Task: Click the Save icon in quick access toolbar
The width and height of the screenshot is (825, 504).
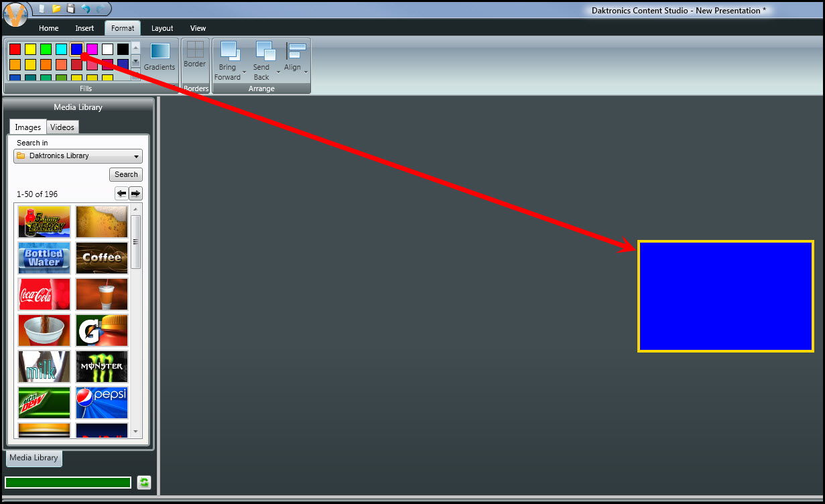Action: coord(71,9)
